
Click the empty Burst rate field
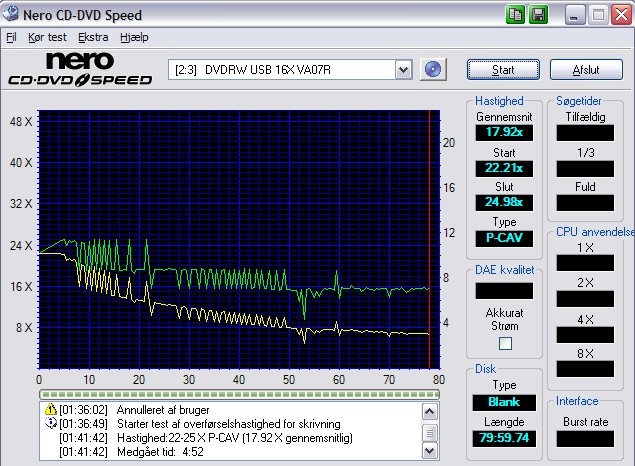point(585,438)
